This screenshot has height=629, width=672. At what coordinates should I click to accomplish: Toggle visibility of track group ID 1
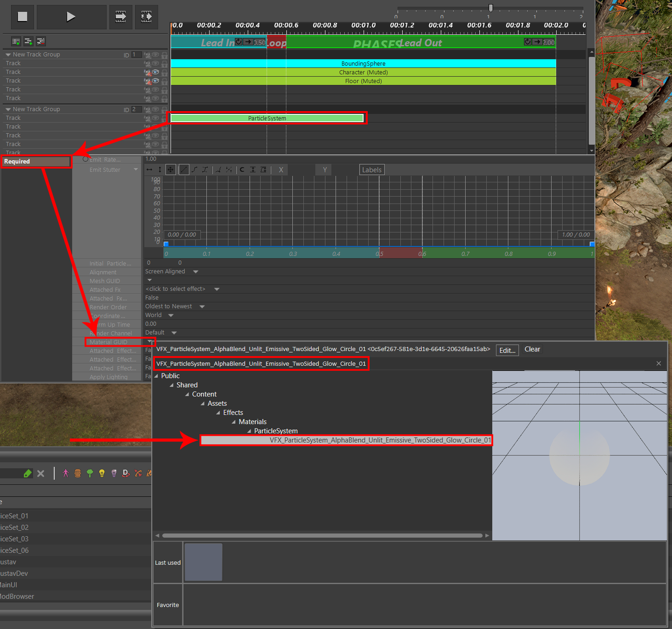(x=155, y=55)
